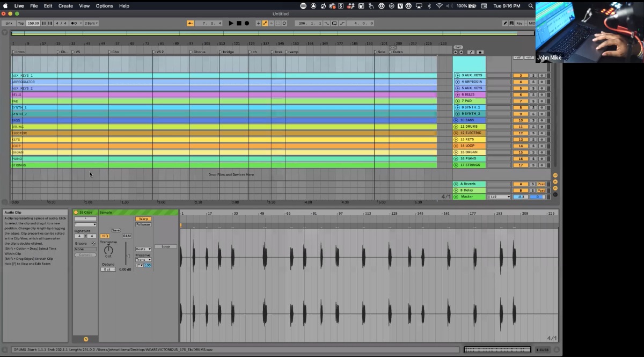Click the Arrangement loop switch icon
The width and height of the screenshot is (644, 357).
coord(334,23)
